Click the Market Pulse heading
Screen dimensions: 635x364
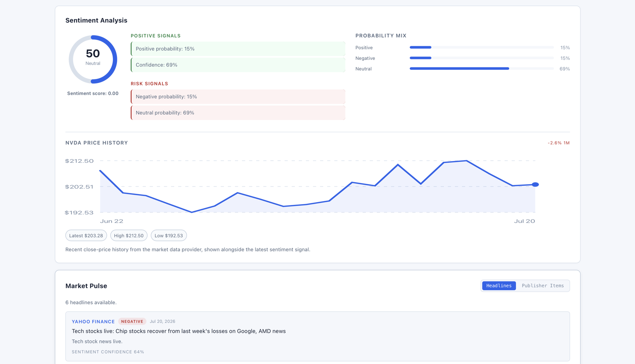click(86, 286)
